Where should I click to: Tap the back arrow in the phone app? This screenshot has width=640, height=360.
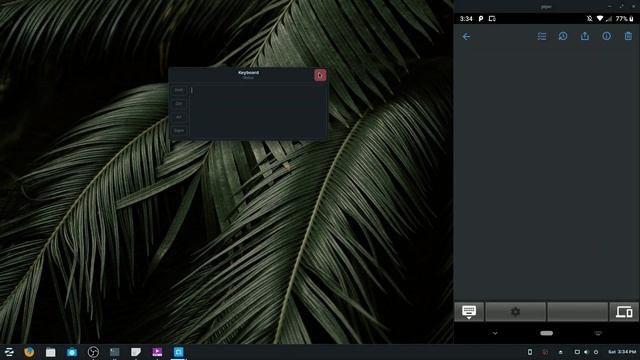466,36
